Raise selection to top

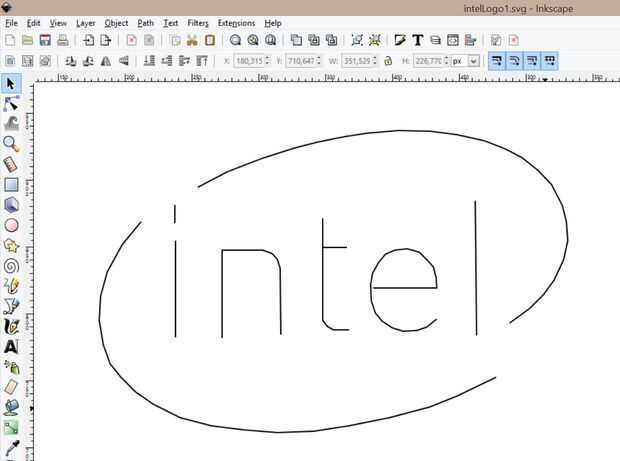tap(202, 61)
